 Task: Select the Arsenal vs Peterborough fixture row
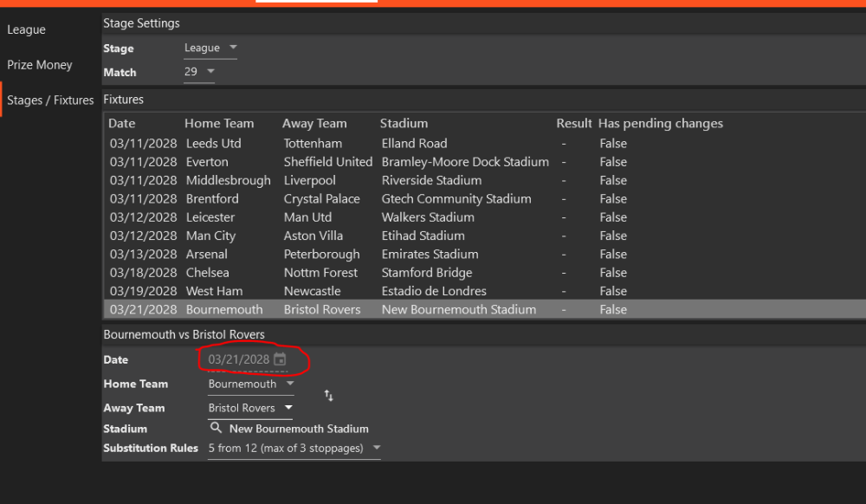pos(484,255)
